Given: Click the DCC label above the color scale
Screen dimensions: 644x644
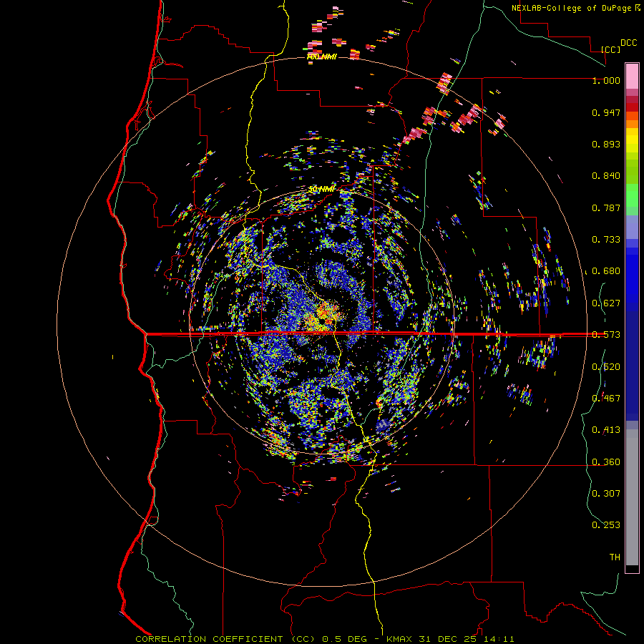Looking at the screenshot, I should (628, 43).
